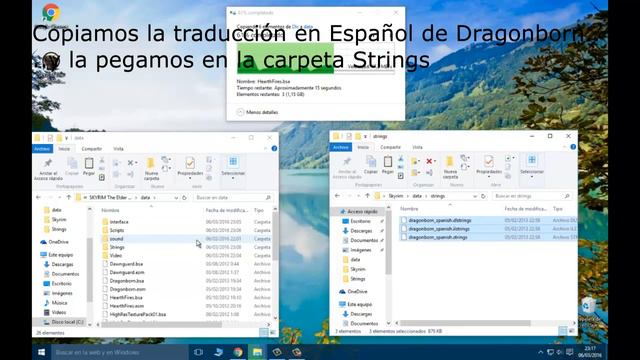
Task: Open Windows Start button
Action: (42, 352)
